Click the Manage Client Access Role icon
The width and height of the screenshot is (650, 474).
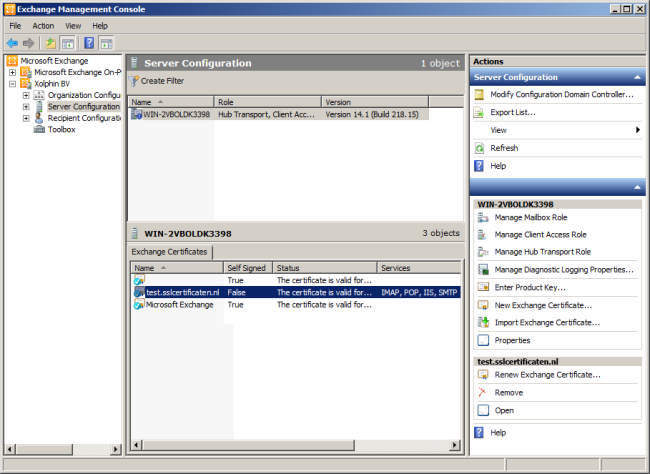click(x=483, y=235)
